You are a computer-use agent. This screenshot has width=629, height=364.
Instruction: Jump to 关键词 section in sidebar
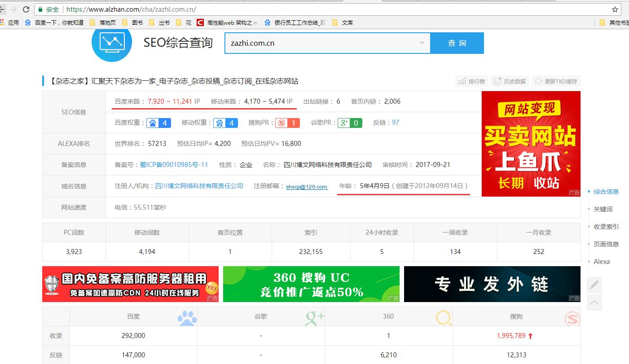[x=603, y=209]
